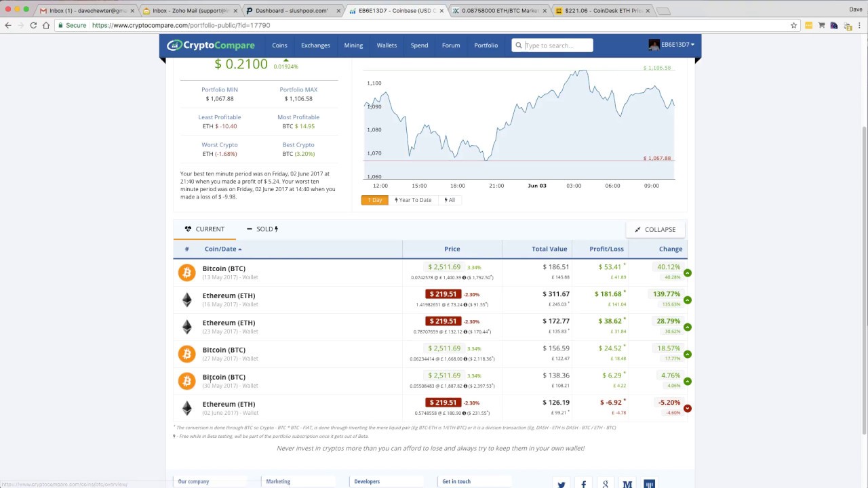Expand the 139.77% row green arrow

pos(688,300)
